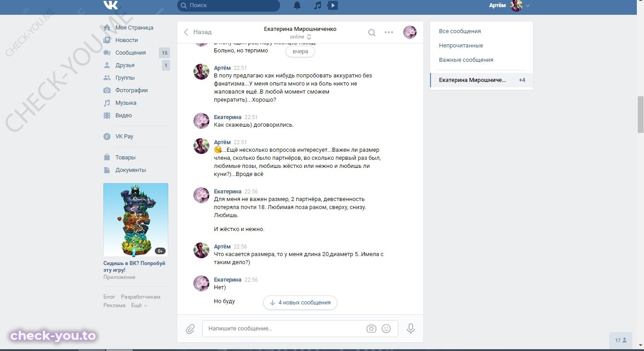The height and width of the screenshot is (351, 644).
Task: Open notifications bell icon
Action: [297, 5]
